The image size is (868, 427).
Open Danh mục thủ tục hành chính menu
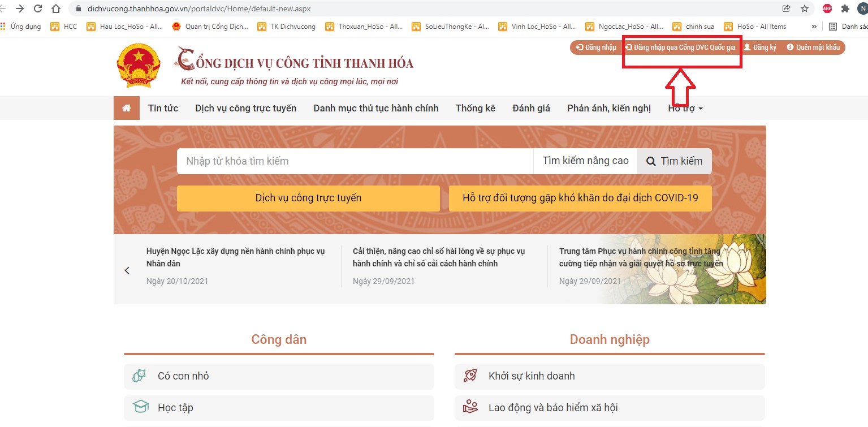(x=375, y=108)
